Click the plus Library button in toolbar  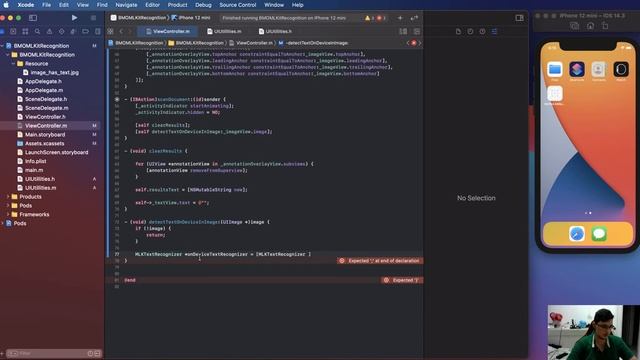click(400, 18)
